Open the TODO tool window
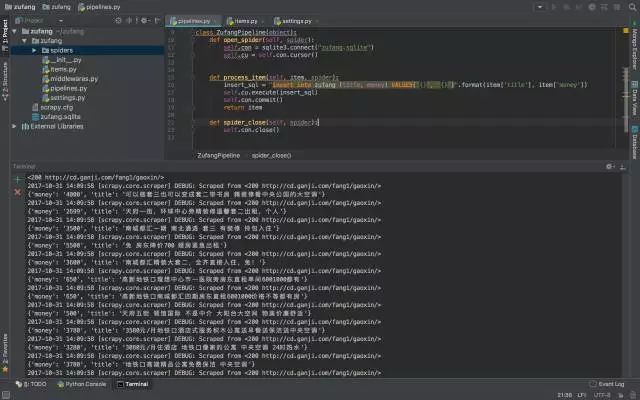This screenshot has height=400, width=640. coord(31,384)
